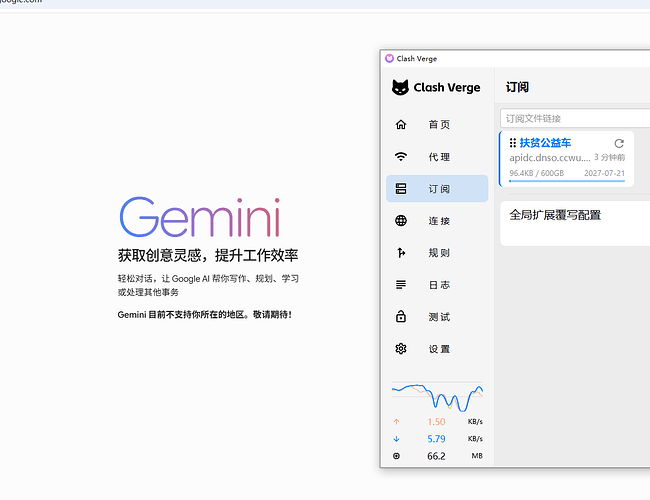
Task: Click the memory icon beside 66.2
Action: [396, 456]
